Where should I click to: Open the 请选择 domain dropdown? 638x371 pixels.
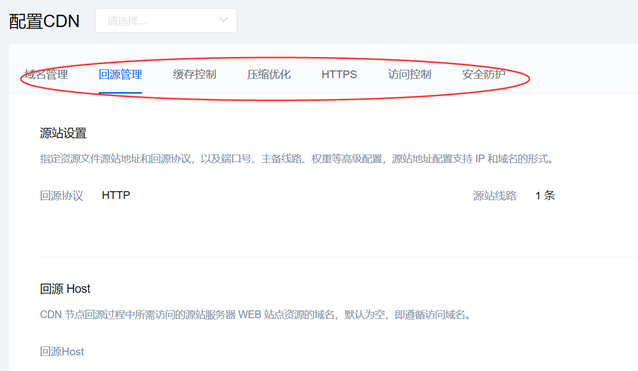[166, 20]
